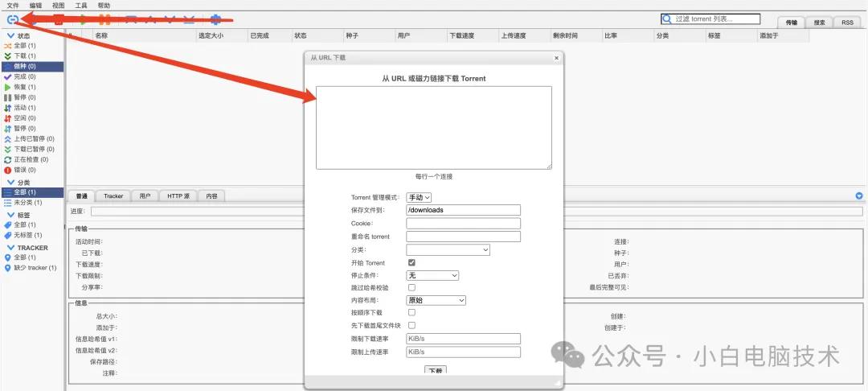Screen dimensions: 868x391
Task: Enable the 跳过哈希校验 checkbox
Action: [411, 287]
